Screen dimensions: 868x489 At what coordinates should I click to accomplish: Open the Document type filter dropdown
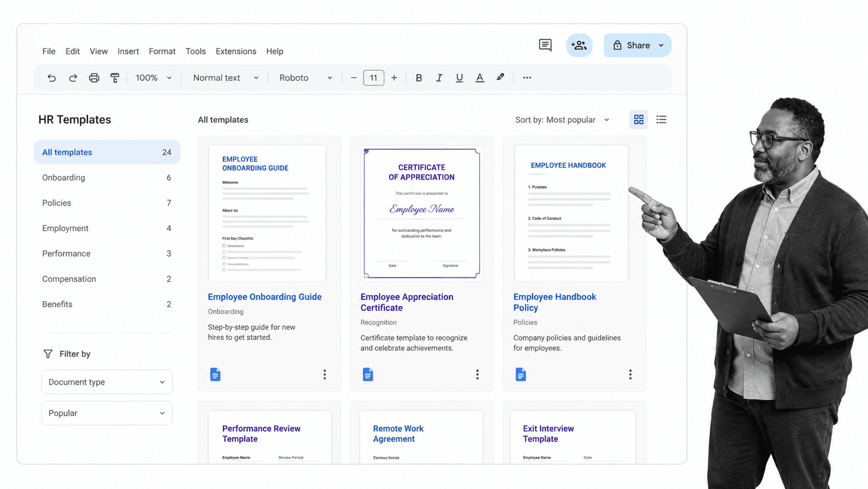click(x=107, y=382)
